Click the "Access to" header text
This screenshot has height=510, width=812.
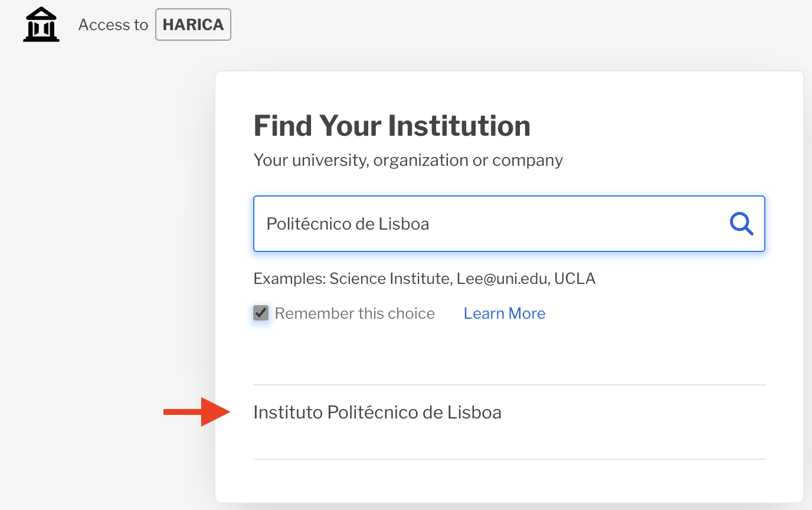pos(113,25)
